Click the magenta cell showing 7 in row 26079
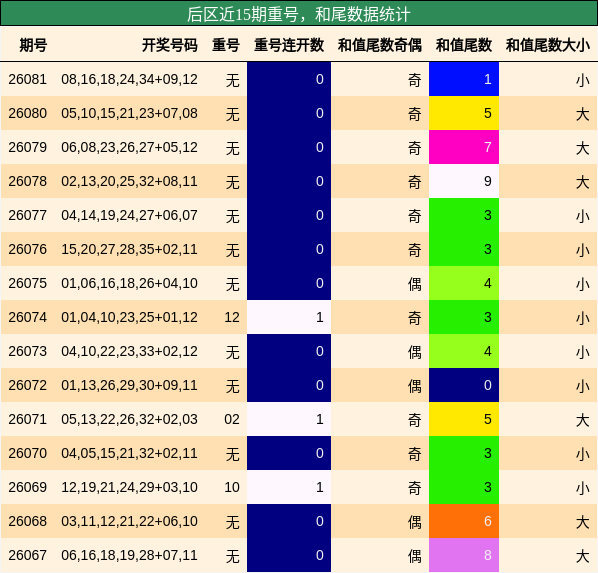The width and height of the screenshot is (598, 573). click(464, 147)
